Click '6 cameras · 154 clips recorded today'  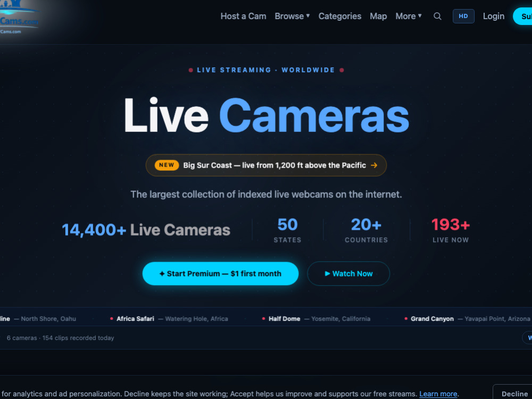click(61, 338)
